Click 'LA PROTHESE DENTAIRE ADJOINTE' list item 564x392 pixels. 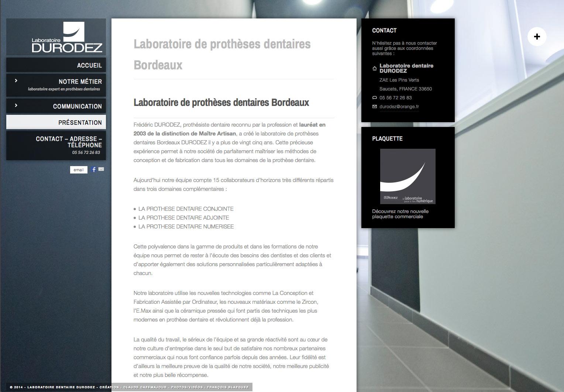click(x=183, y=218)
